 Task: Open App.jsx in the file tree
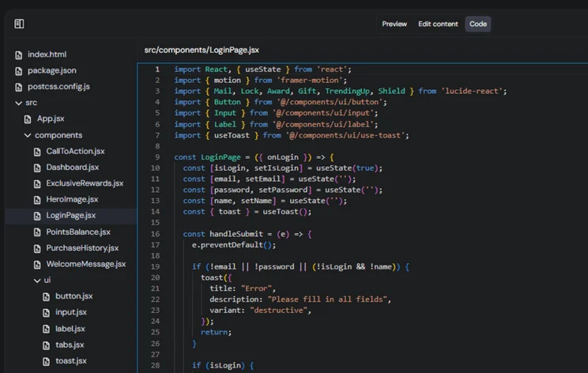pyautogui.click(x=51, y=119)
